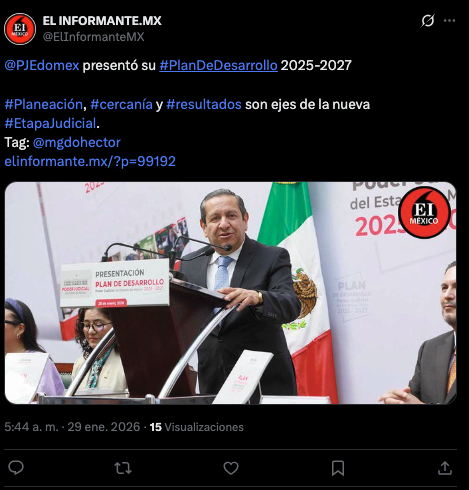Open the elinformante.mx/?p=99192 article link

tap(90, 161)
